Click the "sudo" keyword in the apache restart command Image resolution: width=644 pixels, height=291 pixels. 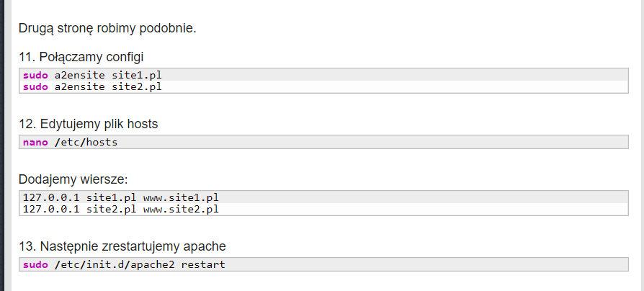coord(35,264)
